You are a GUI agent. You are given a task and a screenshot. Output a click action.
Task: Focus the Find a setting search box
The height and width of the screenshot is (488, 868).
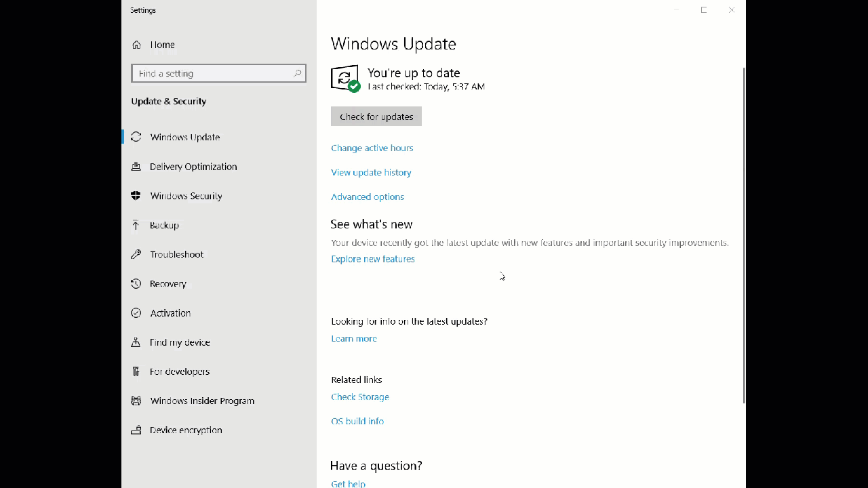pyautogui.click(x=218, y=73)
